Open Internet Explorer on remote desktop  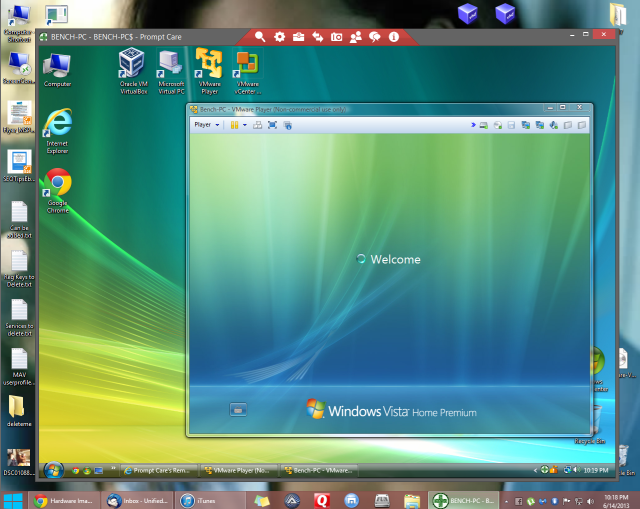click(58, 131)
